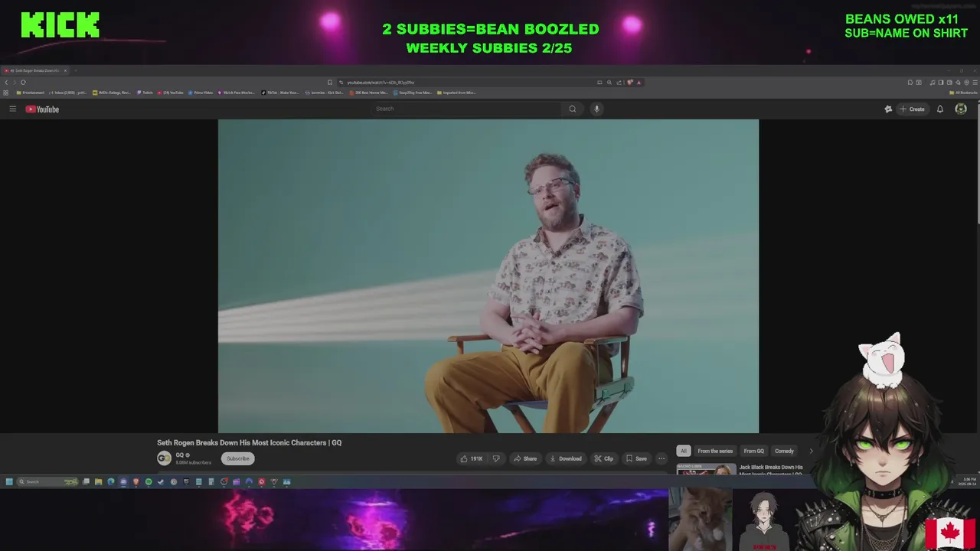Click the zoom magnifier icon in address bar
The height and width of the screenshot is (551, 980).
pyautogui.click(x=609, y=82)
